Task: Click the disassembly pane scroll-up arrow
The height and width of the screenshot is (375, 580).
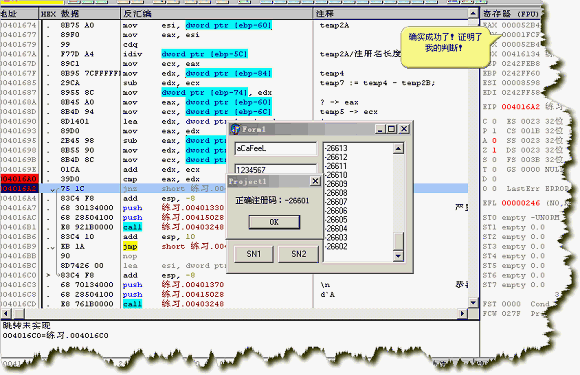Action: pyautogui.click(x=473, y=14)
